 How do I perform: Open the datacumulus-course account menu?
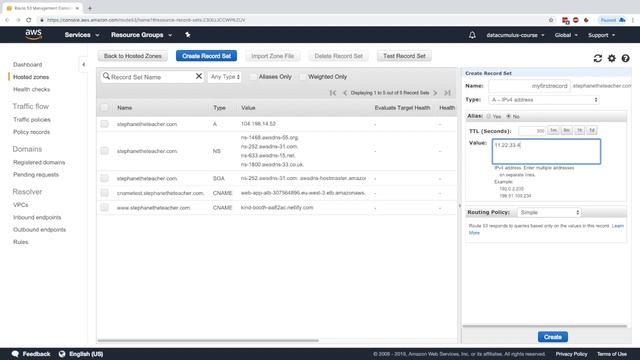(515, 35)
